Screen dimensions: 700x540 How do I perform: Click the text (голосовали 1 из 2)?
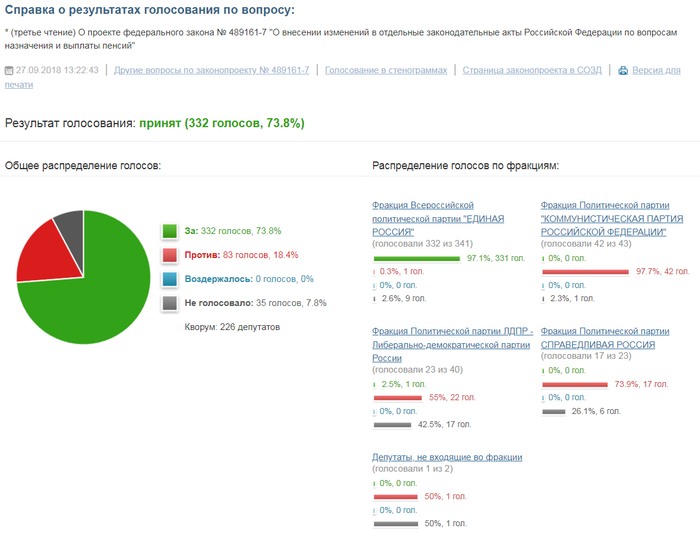[x=412, y=469]
